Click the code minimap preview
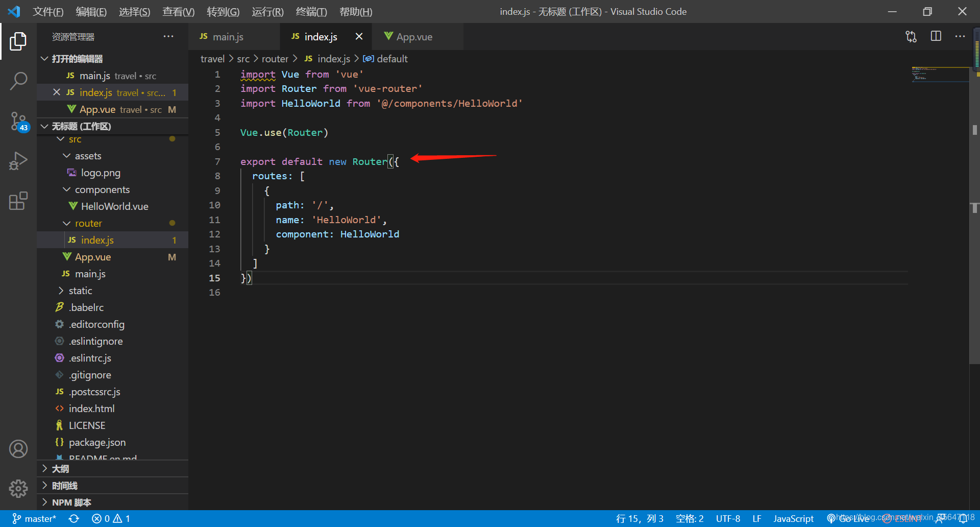This screenshot has height=527, width=980. pos(940,74)
